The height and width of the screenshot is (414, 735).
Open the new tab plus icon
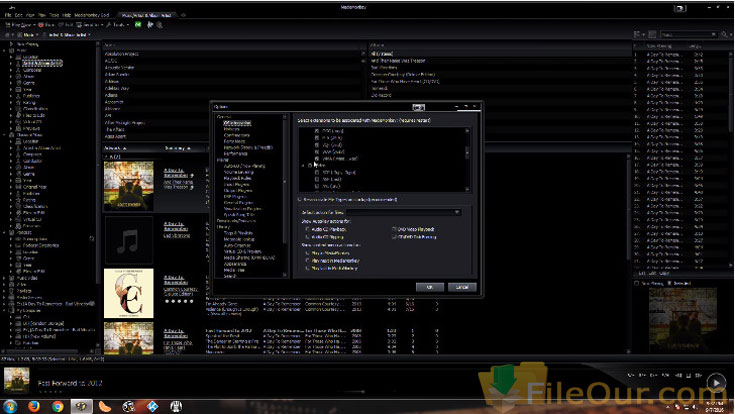coord(183,15)
